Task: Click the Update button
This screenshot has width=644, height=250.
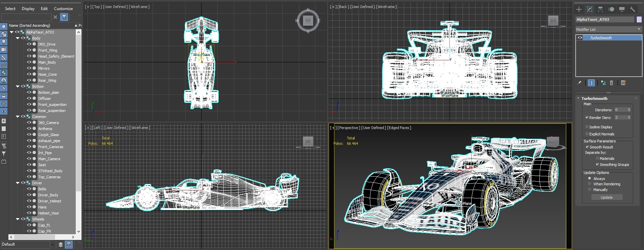Action: click(606, 197)
